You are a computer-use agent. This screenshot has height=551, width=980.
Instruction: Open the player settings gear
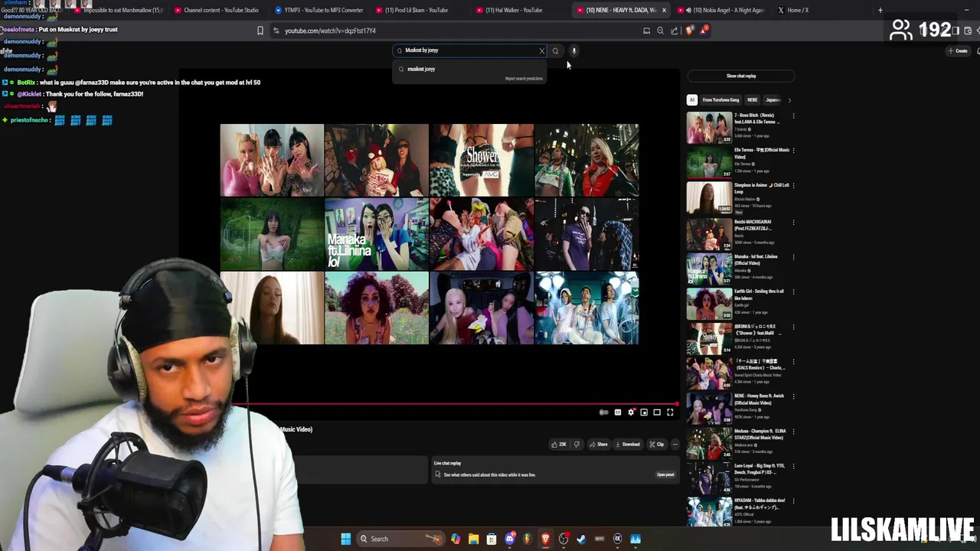[x=631, y=412]
